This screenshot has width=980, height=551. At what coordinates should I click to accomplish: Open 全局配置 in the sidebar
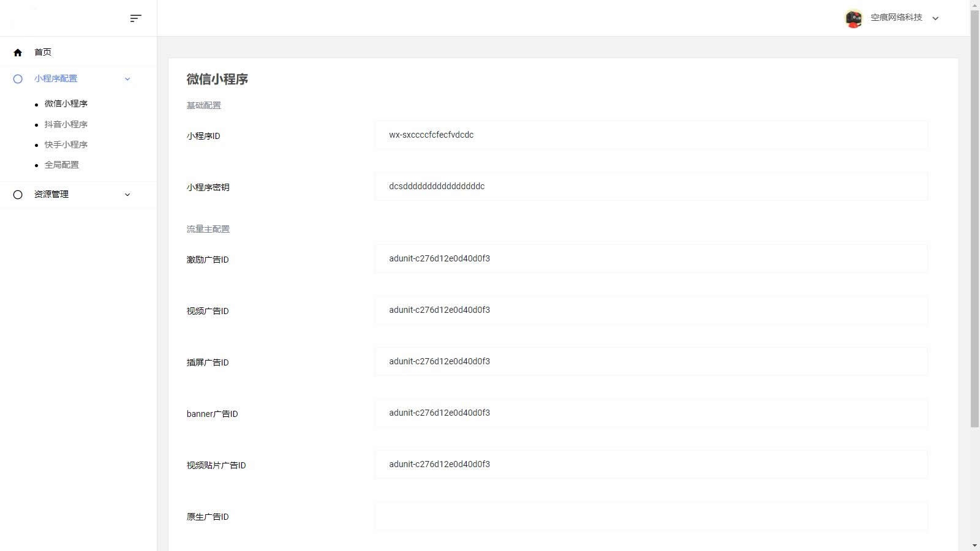coord(61,165)
